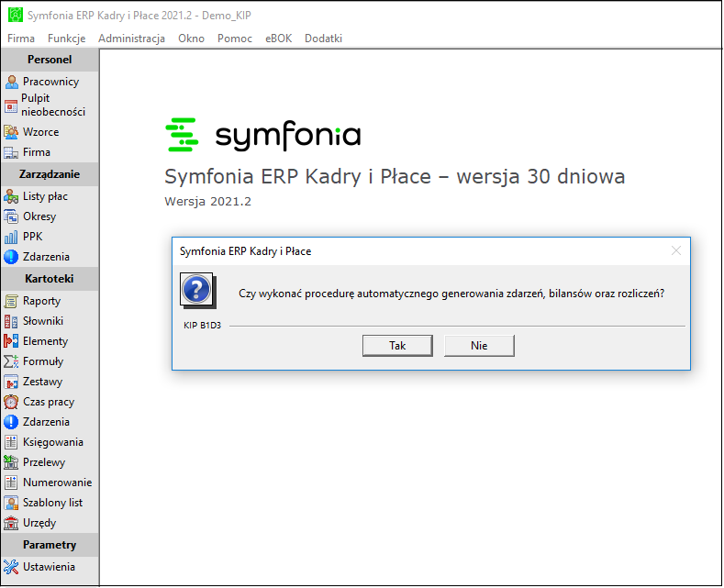The height and width of the screenshot is (588, 724).
Task: Open the Czas pracy clock icon
Action: click(x=11, y=402)
